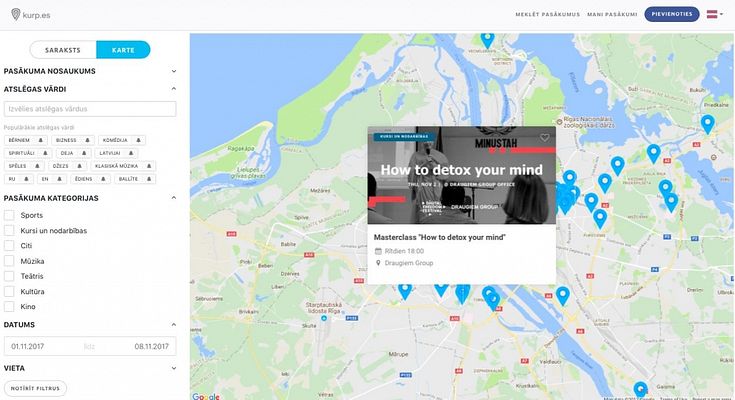Subscribe via bell on KLASISKĀ MŪZIKA tag
Viewport: 735px width, 400px height.
click(x=149, y=166)
